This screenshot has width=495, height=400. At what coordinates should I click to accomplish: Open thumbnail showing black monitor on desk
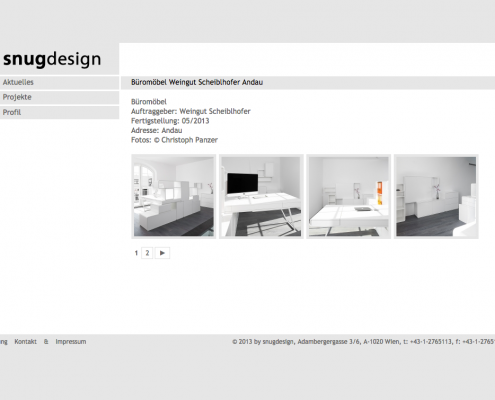261,196
